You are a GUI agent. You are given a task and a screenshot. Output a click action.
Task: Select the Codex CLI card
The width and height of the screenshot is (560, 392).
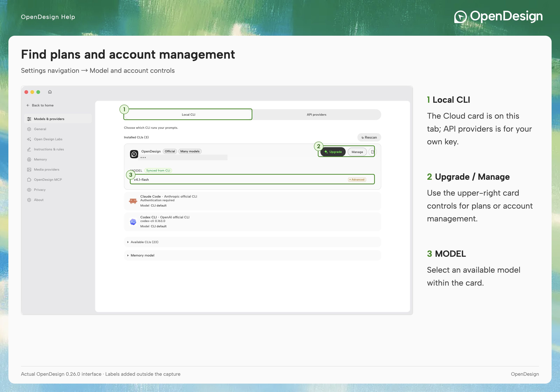(x=253, y=222)
